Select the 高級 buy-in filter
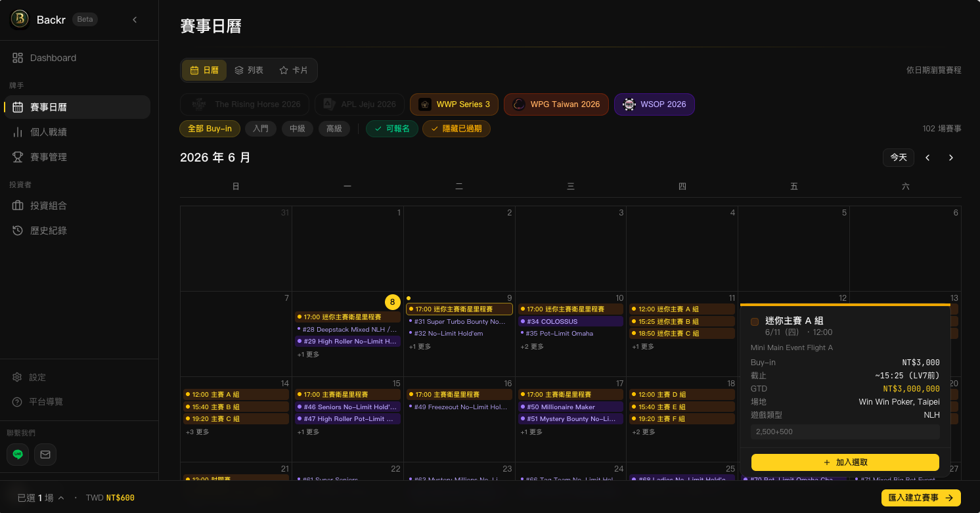980x513 pixels. pyautogui.click(x=334, y=129)
